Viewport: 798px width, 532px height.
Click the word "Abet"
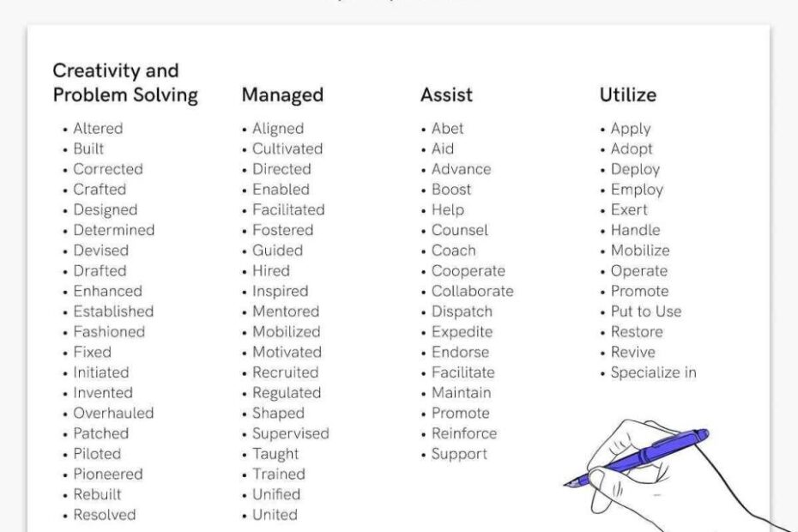coord(447,129)
